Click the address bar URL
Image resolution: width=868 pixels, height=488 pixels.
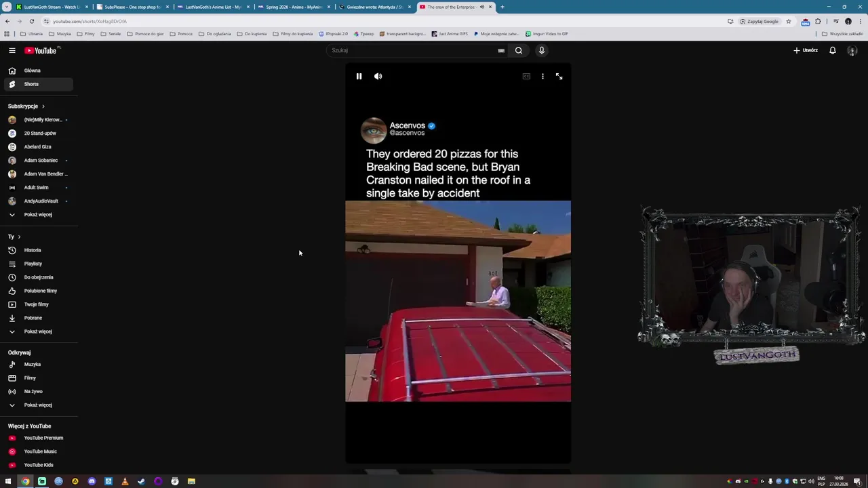(x=90, y=21)
